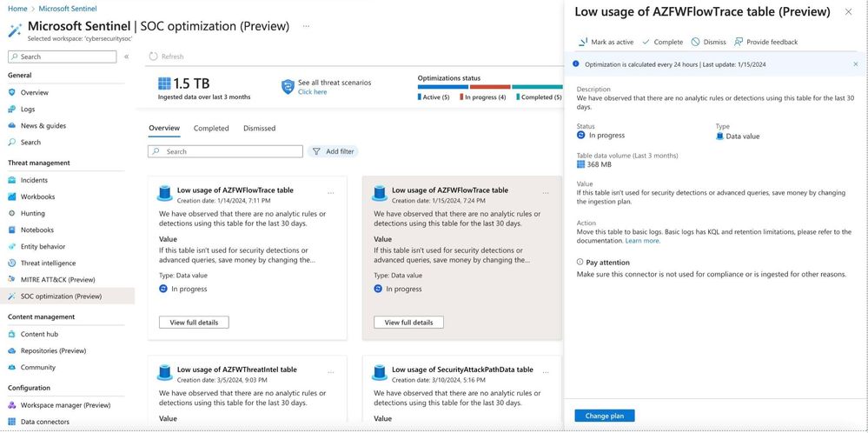Click the Refresh circular arrow icon

click(x=153, y=57)
